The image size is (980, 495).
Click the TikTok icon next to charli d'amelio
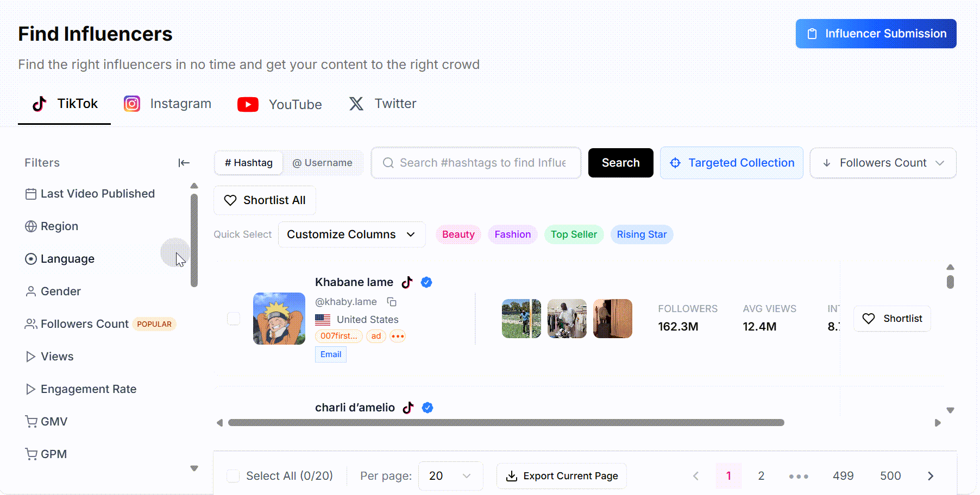[408, 408]
